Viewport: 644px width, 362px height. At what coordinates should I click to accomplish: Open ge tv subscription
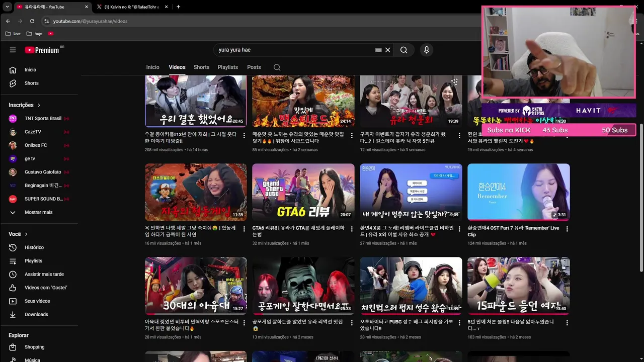(30, 158)
